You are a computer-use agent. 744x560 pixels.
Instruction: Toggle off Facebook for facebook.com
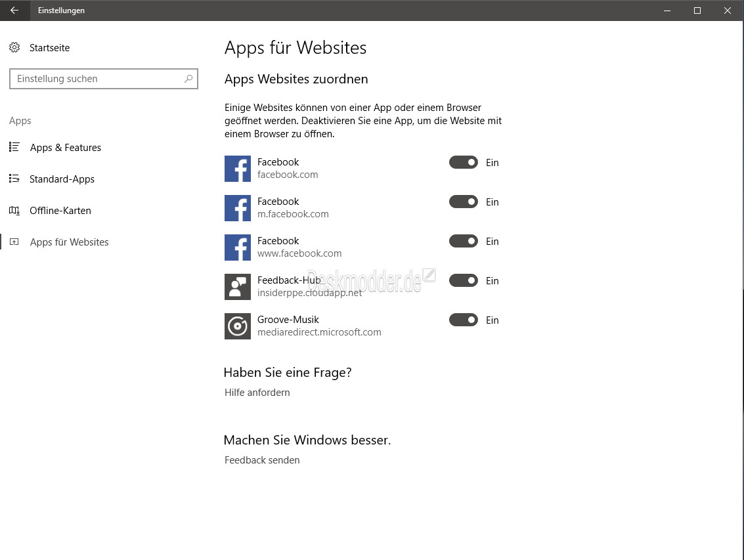pyautogui.click(x=463, y=162)
